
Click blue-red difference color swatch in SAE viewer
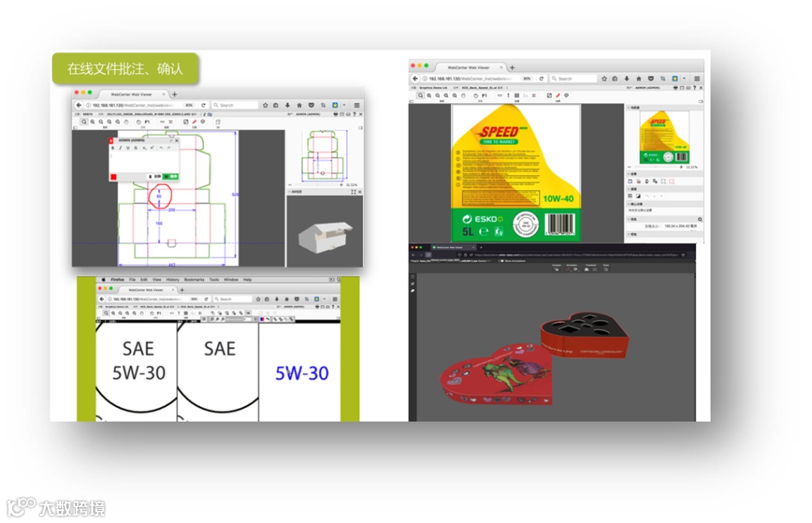262,319
